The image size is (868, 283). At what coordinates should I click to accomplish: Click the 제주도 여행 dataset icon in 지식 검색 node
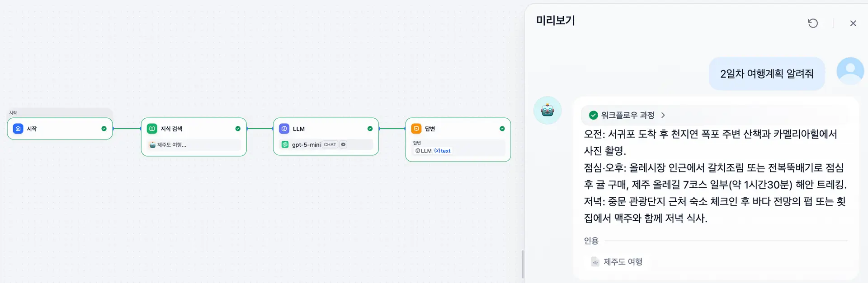[x=152, y=145]
